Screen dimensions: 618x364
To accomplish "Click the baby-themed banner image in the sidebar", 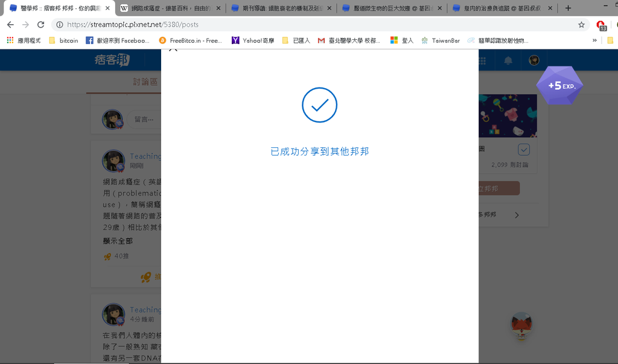I will tap(508, 115).
